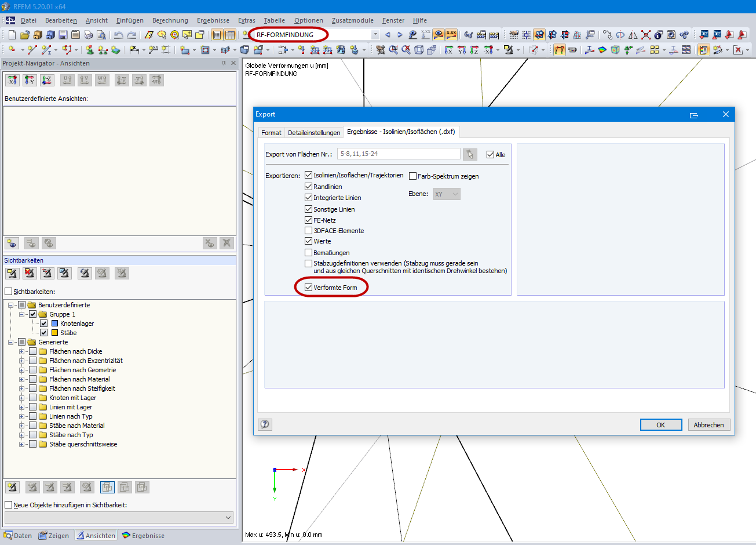The width and height of the screenshot is (756, 545).
Task: Expand Stäbe nach Typ node
Action: (x=22, y=435)
